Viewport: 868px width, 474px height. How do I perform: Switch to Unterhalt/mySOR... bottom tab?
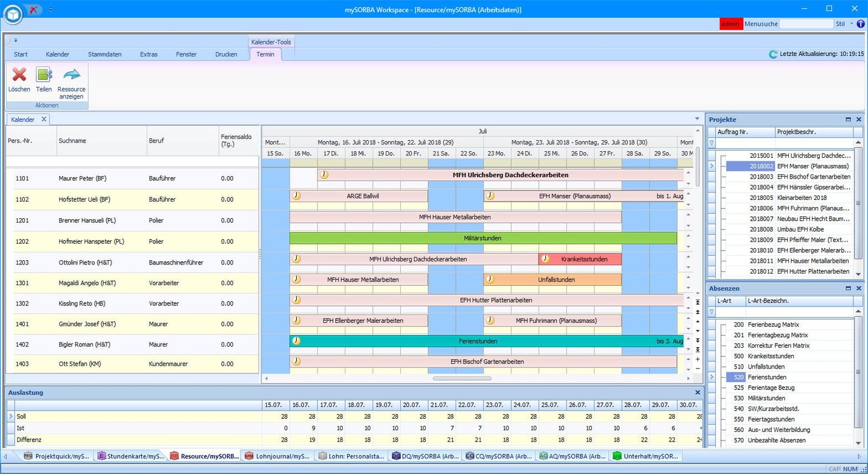[645, 456]
